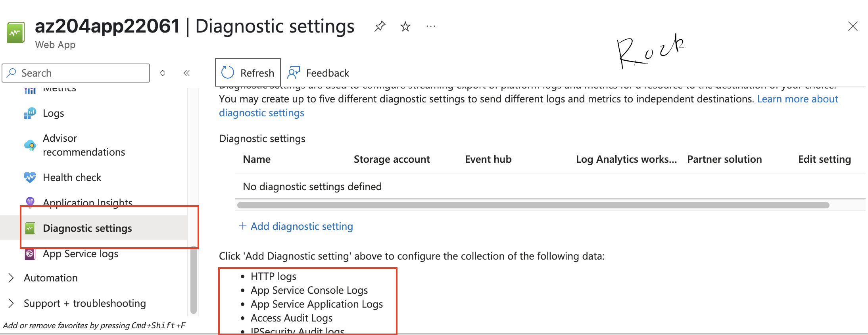Image resolution: width=868 pixels, height=335 pixels.
Task: Click the Partner solution column header
Action: 724,159
